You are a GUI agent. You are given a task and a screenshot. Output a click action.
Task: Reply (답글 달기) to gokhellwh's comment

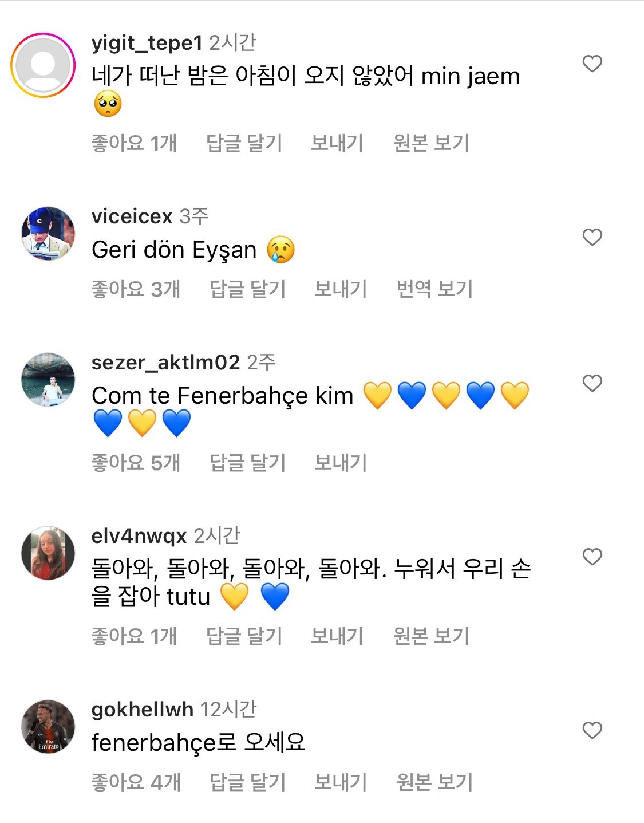pyautogui.click(x=247, y=782)
